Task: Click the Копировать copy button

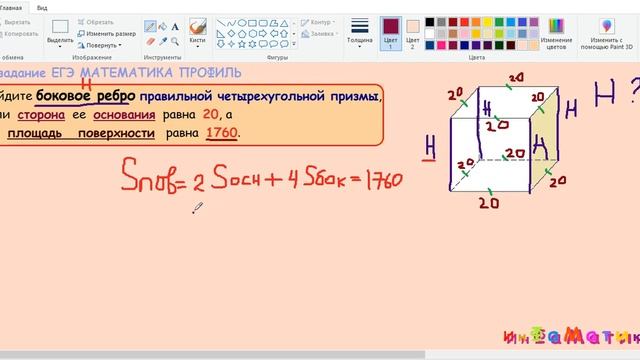Action: (x=19, y=34)
